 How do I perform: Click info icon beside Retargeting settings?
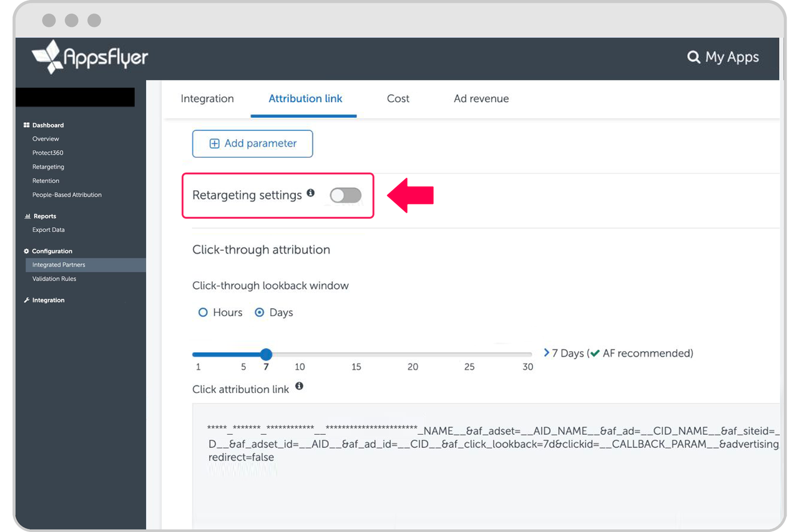(x=311, y=193)
